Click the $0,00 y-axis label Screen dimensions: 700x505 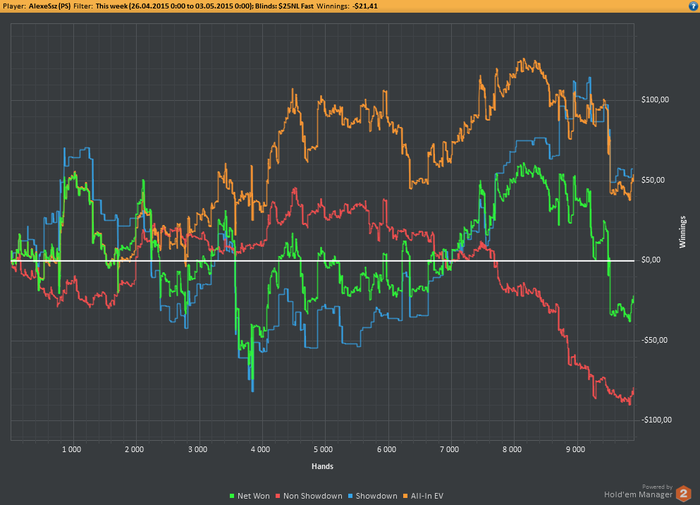(651, 260)
